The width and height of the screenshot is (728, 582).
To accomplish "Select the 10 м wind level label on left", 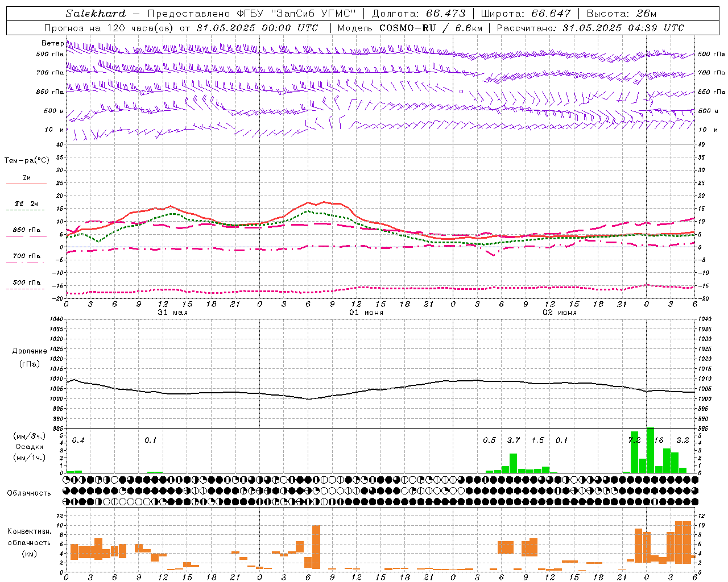I will click(55, 130).
